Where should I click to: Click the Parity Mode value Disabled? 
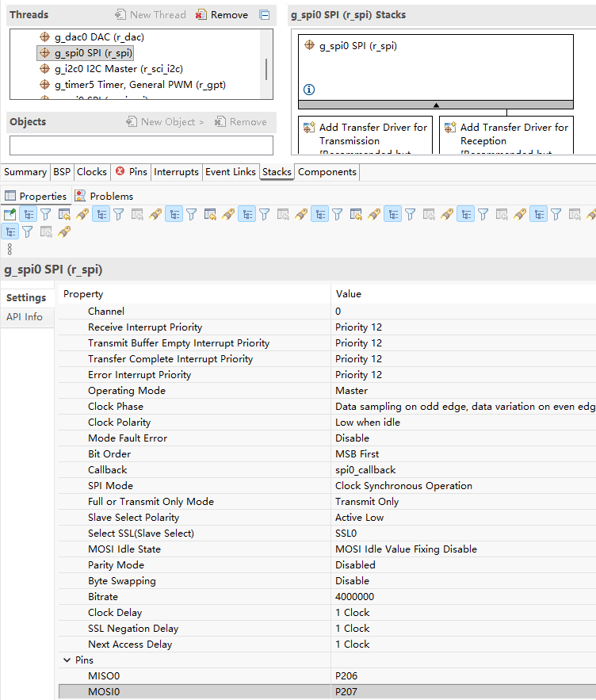click(x=464, y=564)
